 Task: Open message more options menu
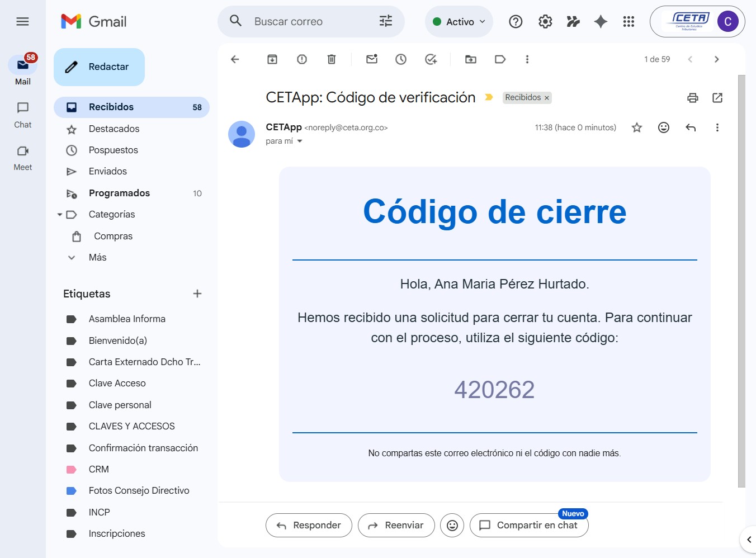717,127
